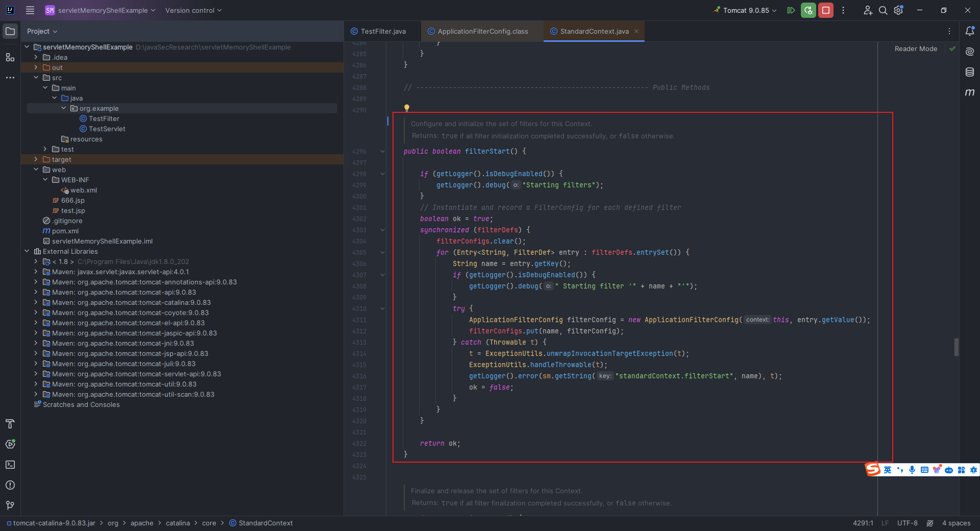Screen dimensions: 980x531
Task: Open Project view mode dropdown
Action: (x=42, y=31)
